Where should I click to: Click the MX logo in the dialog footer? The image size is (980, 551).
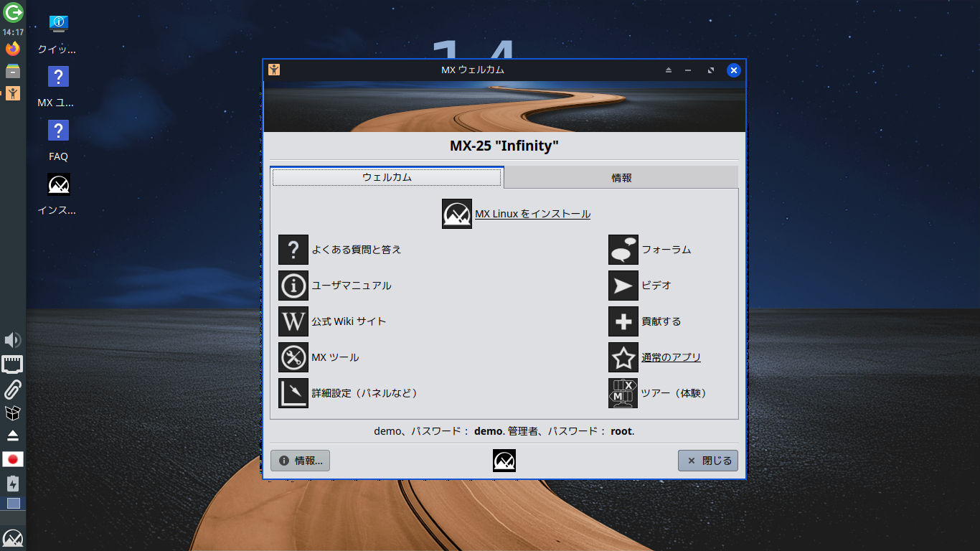[504, 461]
